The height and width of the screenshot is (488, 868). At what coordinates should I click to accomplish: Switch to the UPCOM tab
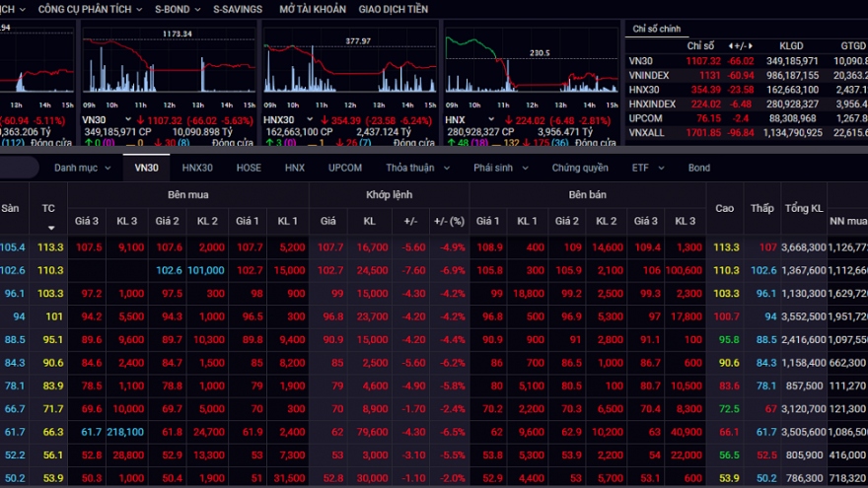[x=345, y=168]
